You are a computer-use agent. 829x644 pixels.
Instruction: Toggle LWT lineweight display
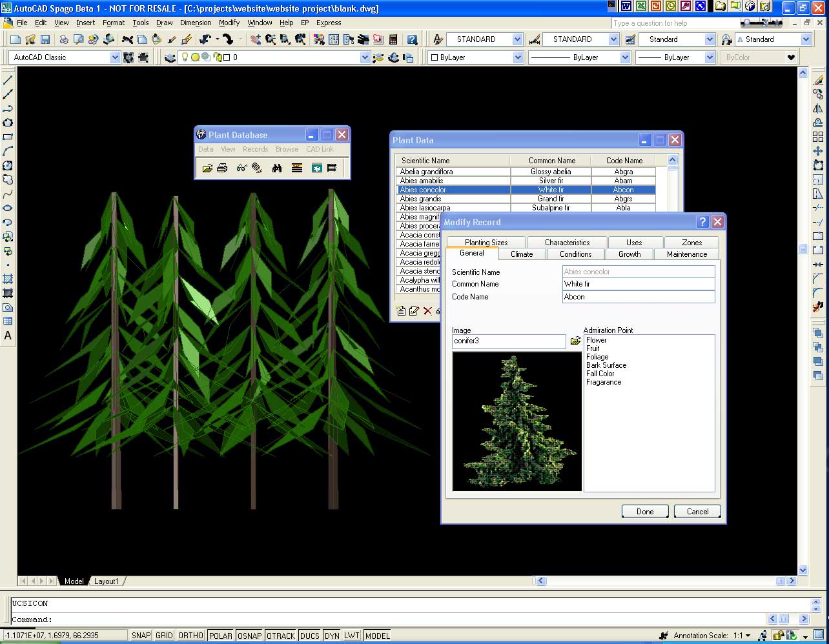coord(352,636)
